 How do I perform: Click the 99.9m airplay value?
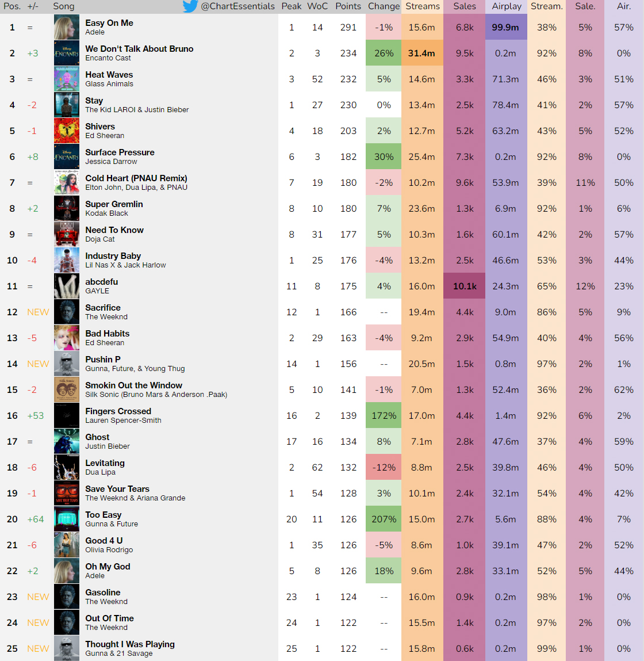[x=505, y=28]
